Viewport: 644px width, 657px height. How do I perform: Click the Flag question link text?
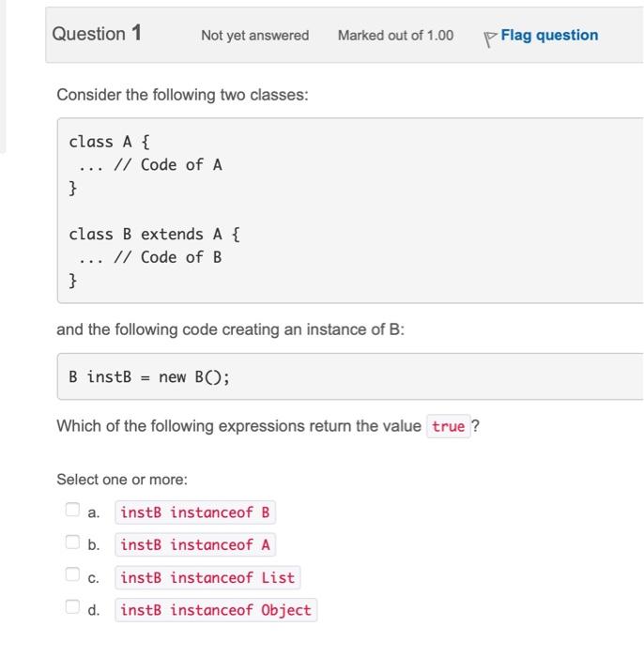click(x=549, y=36)
